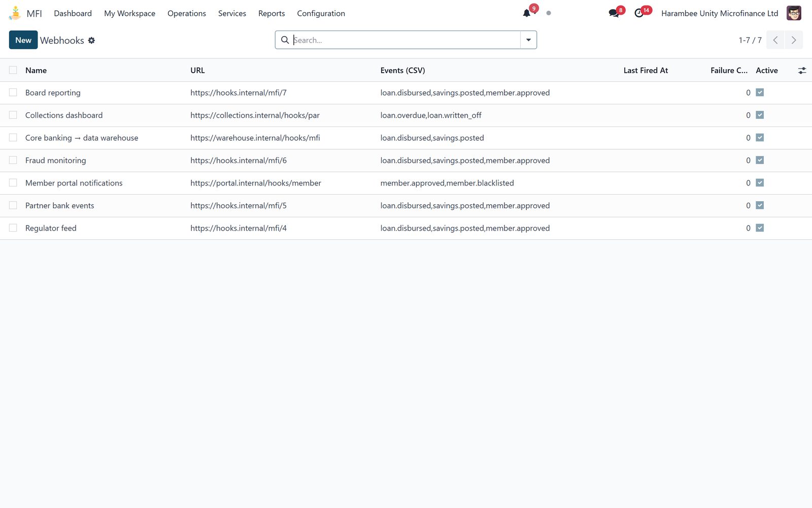Open the Webhooks gear actions menu
812x508 pixels.
pos(91,40)
